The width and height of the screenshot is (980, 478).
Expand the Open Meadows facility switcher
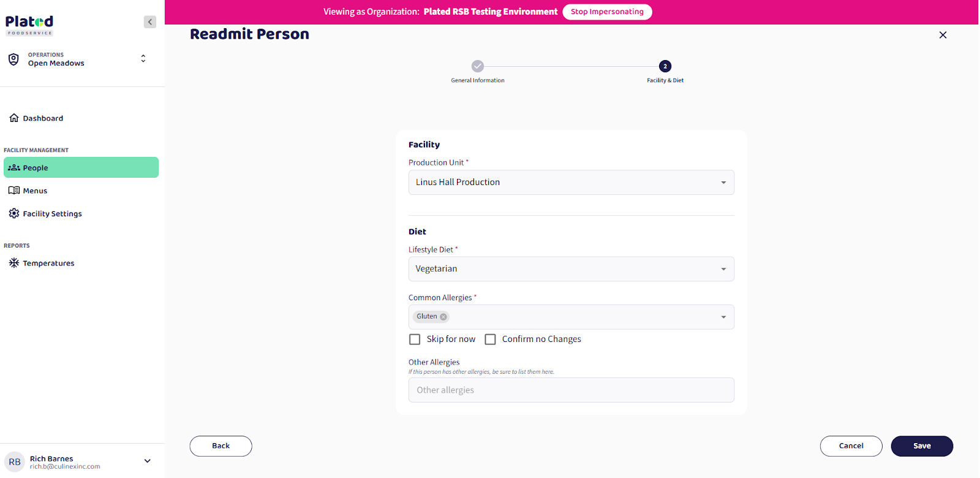pos(143,59)
